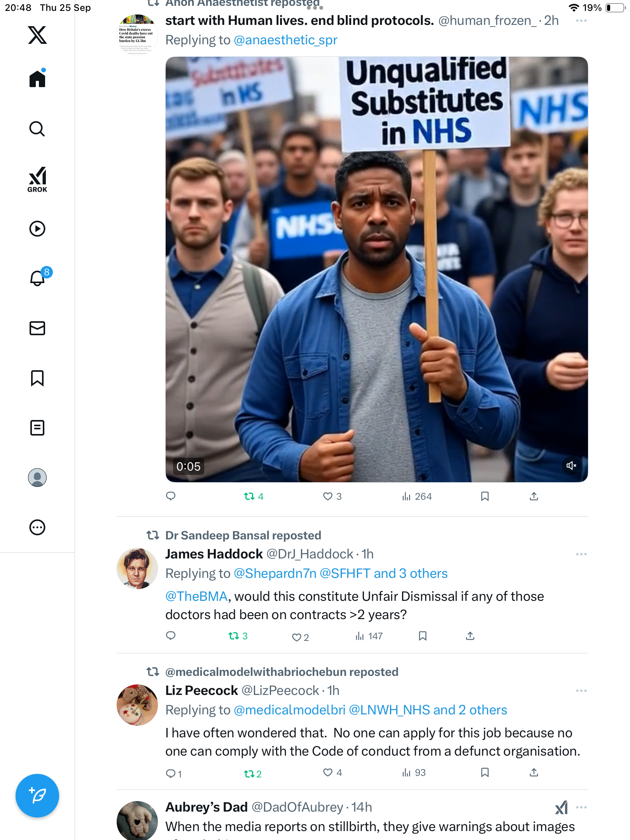
Task: Unmute the video sound
Action: point(571,465)
